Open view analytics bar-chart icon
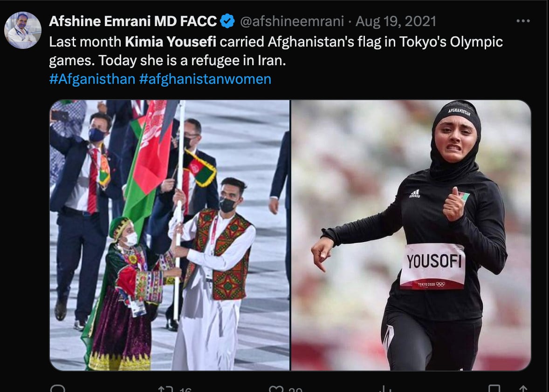The image size is (549, 392). (x=385, y=389)
